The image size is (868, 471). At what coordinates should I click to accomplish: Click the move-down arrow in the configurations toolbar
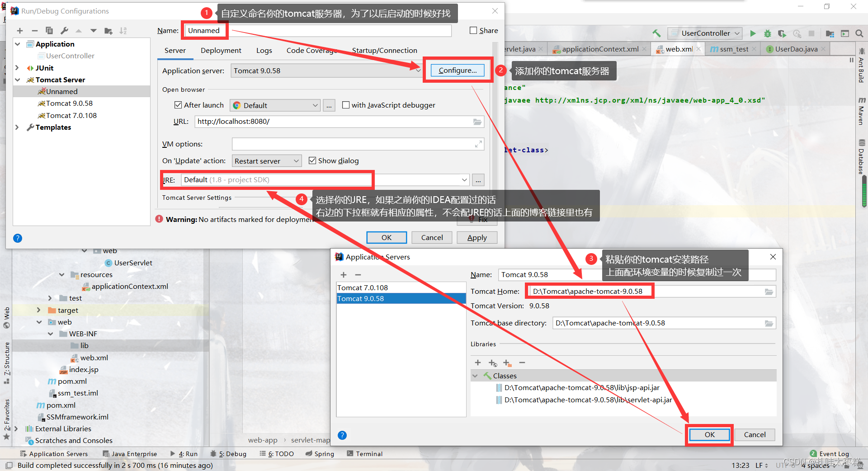(94, 31)
